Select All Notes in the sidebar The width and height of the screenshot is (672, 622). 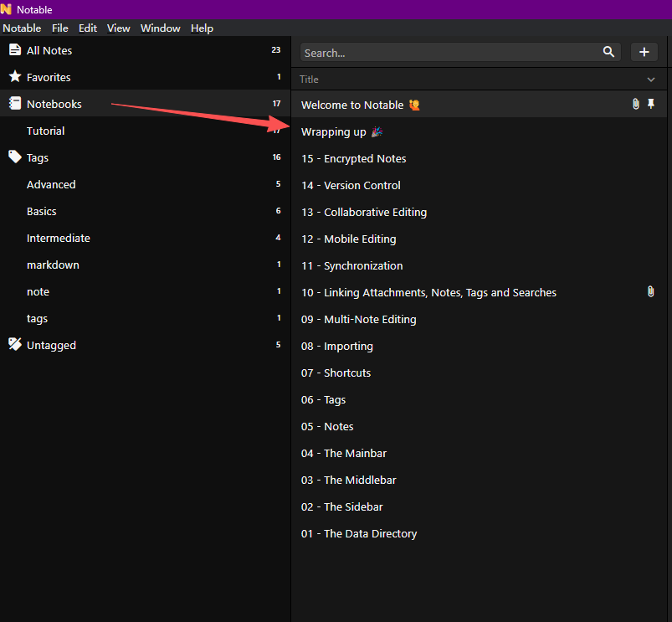tap(146, 49)
